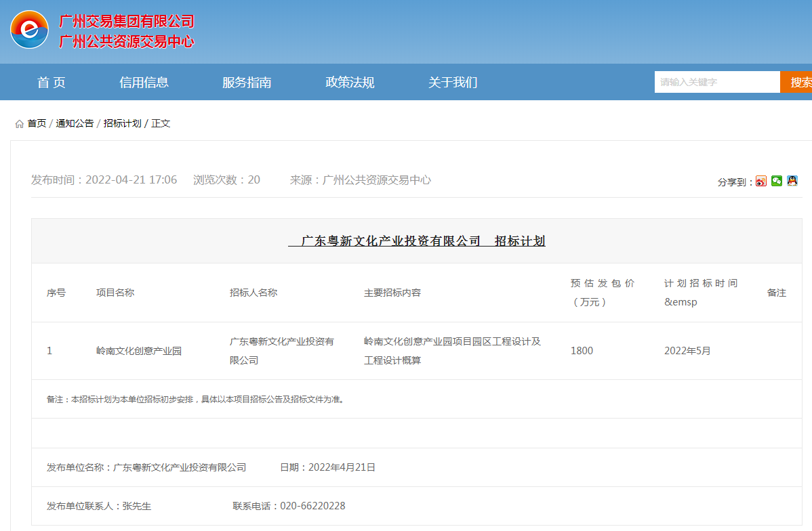
Task: Click 正文 in breadcrumb
Action: coord(161,123)
